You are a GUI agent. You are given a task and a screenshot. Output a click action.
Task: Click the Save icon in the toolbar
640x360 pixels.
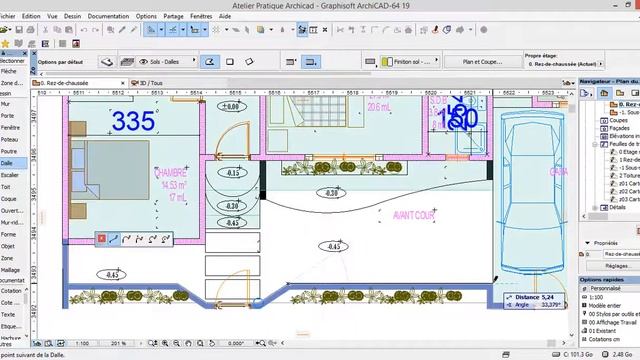pyautogui.click(x=19, y=30)
